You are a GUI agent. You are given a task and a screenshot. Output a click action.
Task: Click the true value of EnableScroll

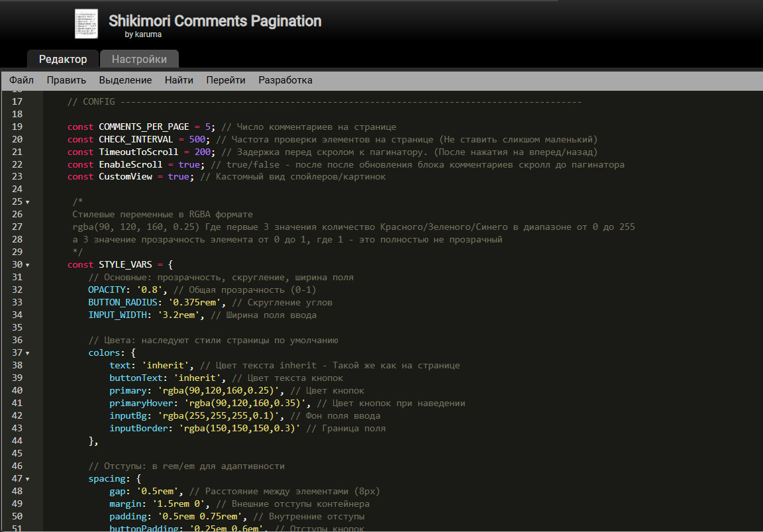tap(189, 164)
